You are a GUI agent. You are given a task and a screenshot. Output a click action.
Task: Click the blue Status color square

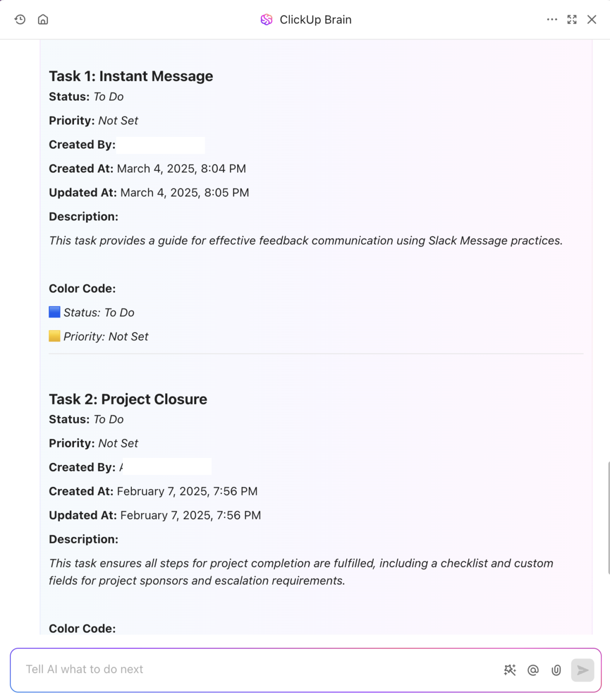54,312
